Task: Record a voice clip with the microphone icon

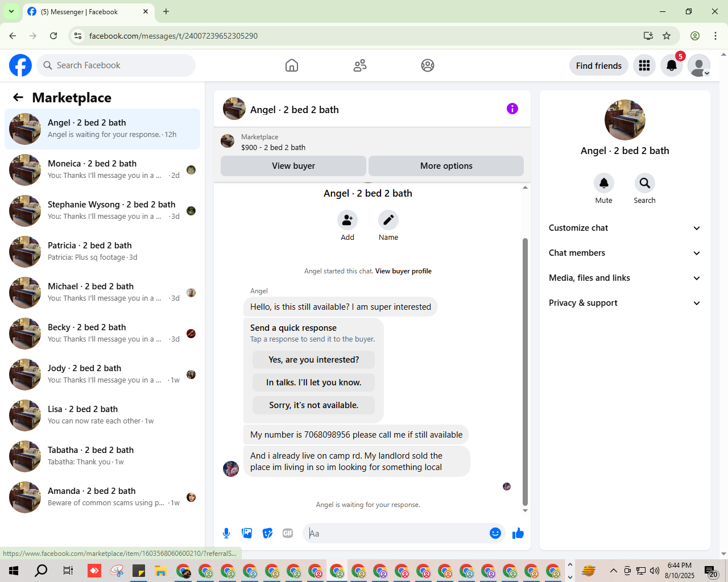Action: click(226, 533)
